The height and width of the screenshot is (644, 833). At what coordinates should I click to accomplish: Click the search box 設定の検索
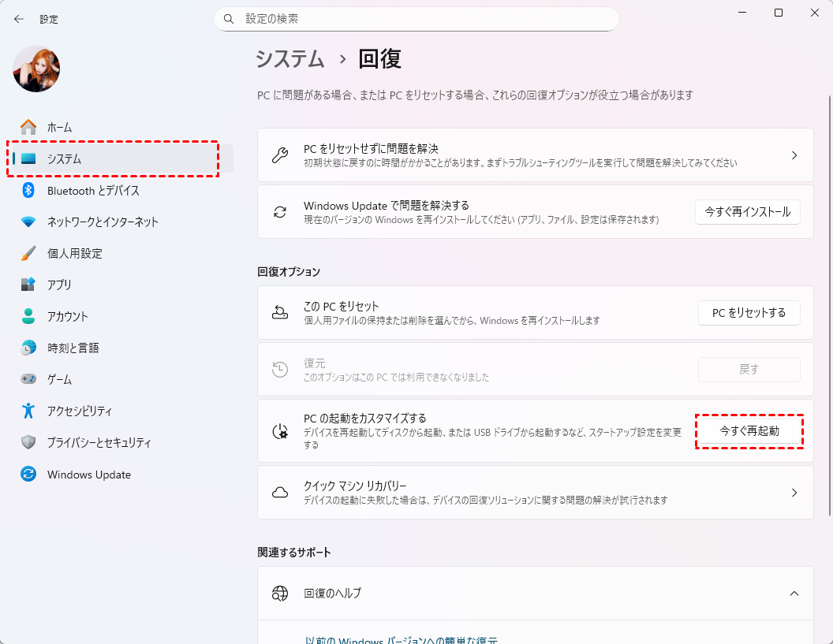[416, 18]
